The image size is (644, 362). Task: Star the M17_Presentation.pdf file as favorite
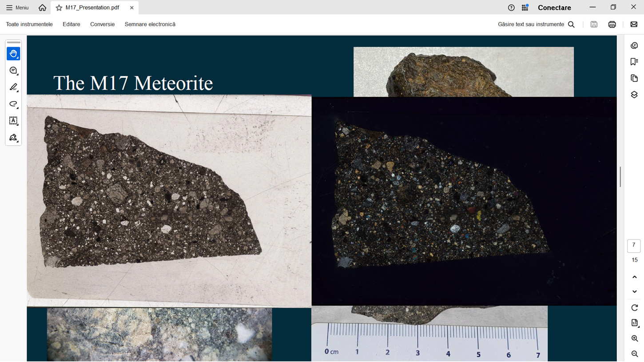pyautogui.click(x=59, y=8)
